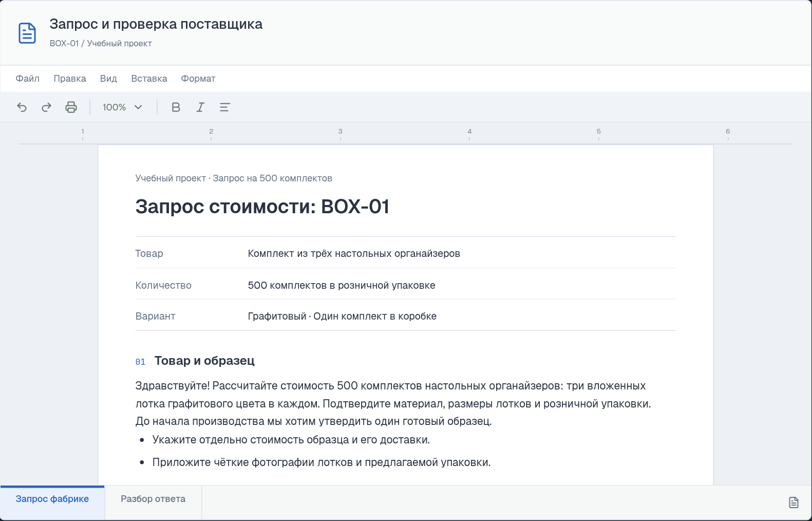Open the Вставка menu
The image size is (812, 521).
149,79
